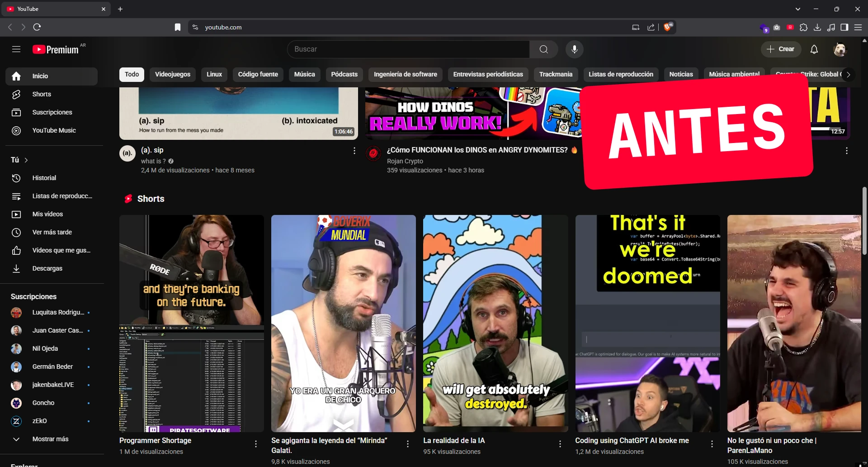Open the guide hamburger menu
Screen dimensions: 868x467
16,49
